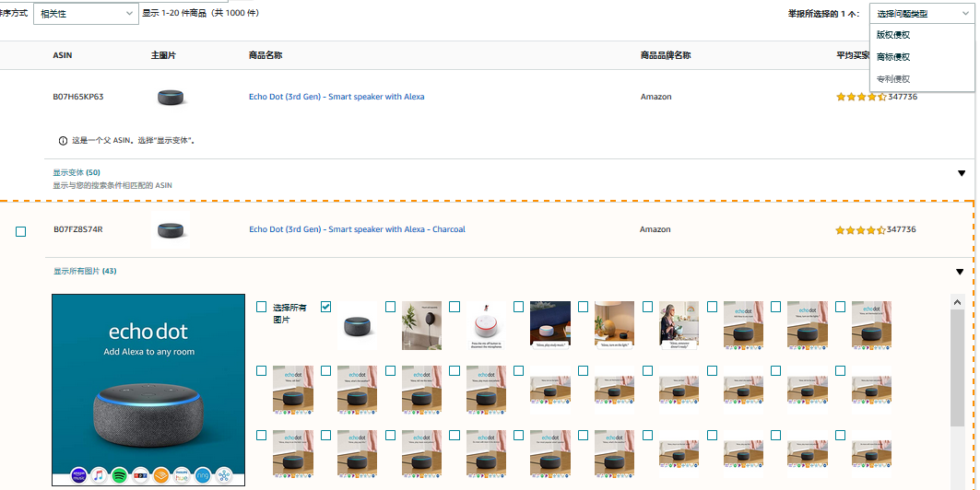Image resolution: width=980 pixels, height=490 pixels.
Task: Click review count 347736 in B07FZ8S74R row
Action: click(902, 229)
